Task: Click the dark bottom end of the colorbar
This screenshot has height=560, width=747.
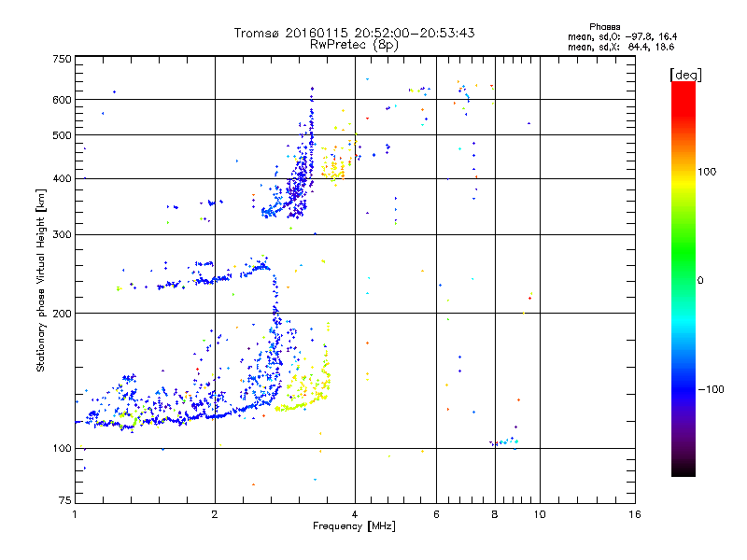Action: coord(684,469)
